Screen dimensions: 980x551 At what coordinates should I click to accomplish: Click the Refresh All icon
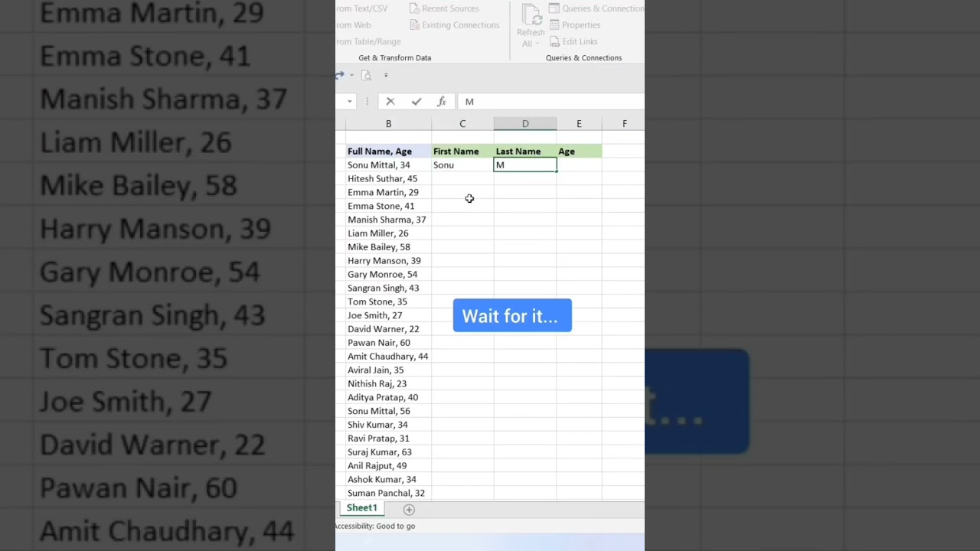coord(531,15)
